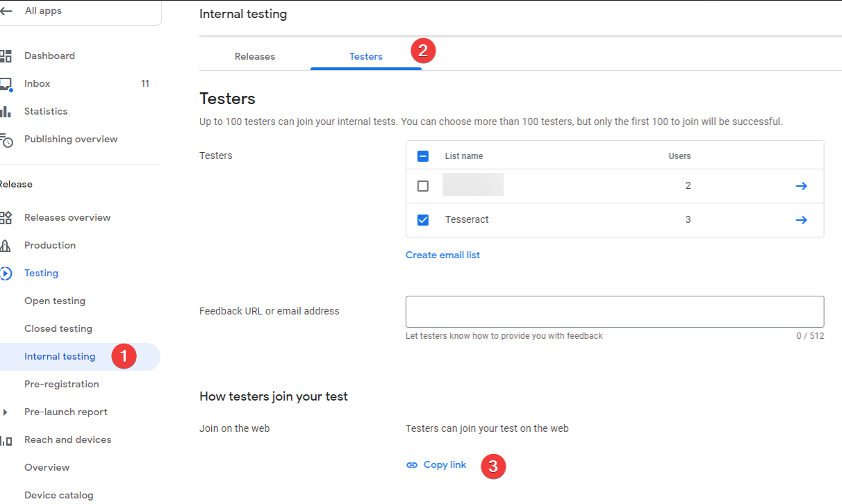Open the Dashboard from the sidebar
The width and height of the screenshot is (842, 504).
pyautogui.click(x=49, y=56)
